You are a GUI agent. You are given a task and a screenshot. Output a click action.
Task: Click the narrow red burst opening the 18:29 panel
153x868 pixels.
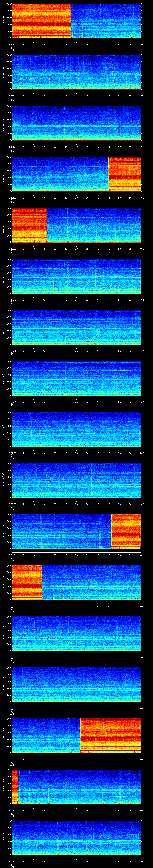[14, 787]
